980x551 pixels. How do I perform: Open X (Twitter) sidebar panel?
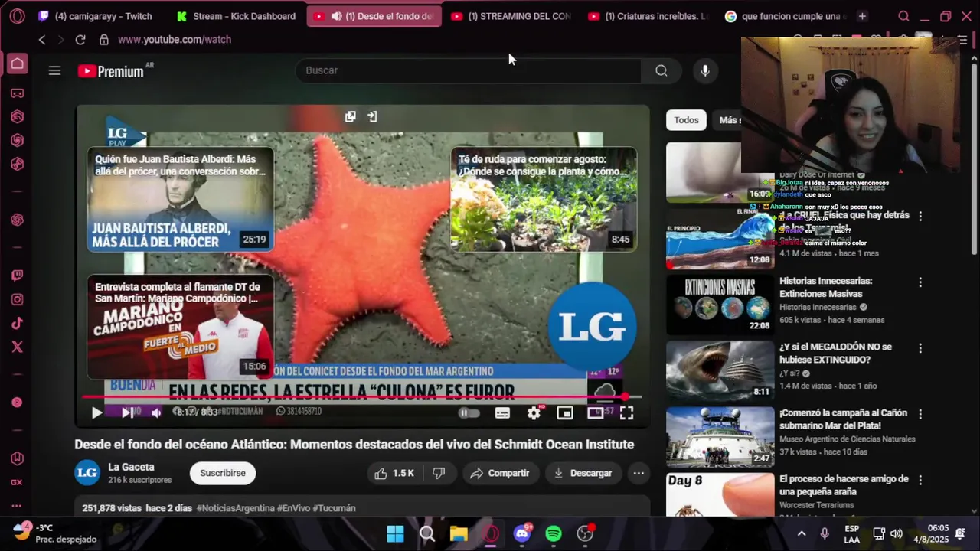[17, 347]
